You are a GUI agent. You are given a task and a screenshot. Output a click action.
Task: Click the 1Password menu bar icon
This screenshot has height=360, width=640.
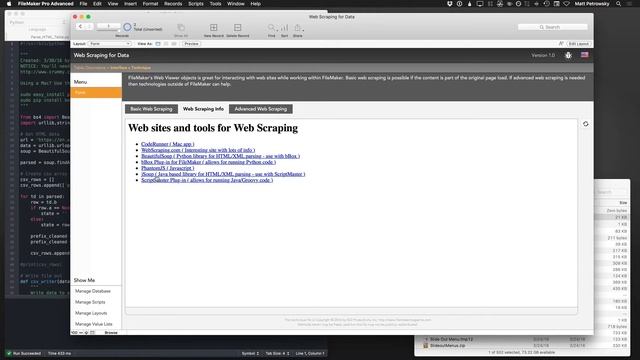pyautogui.click(x=460, y=4)
